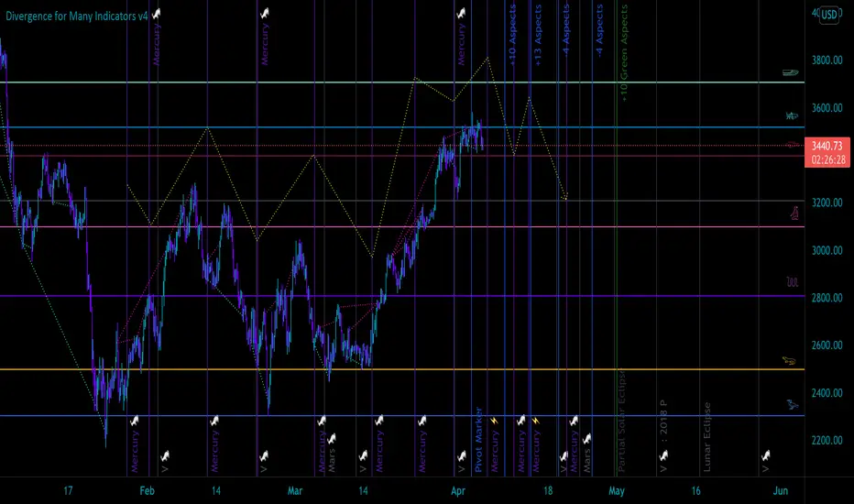The image size is (854, 504).
Task: Click the seated figure icon below 3200.00
Action: [794, 213]
